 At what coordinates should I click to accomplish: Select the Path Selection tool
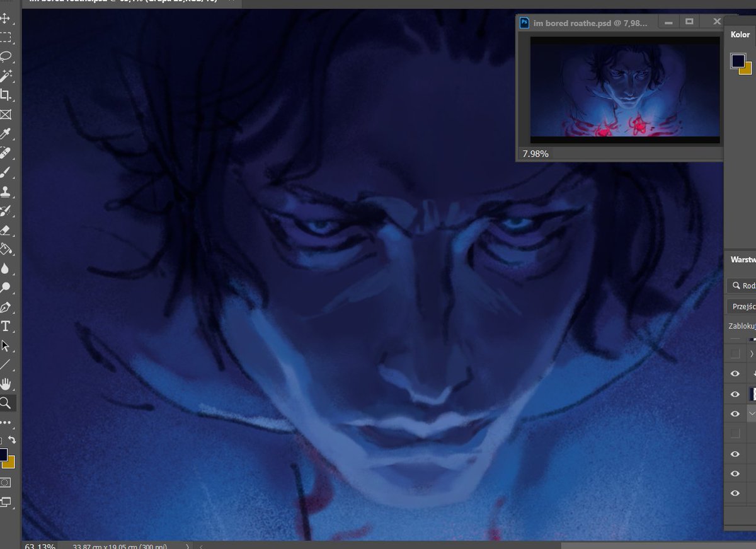pos(6,346)
